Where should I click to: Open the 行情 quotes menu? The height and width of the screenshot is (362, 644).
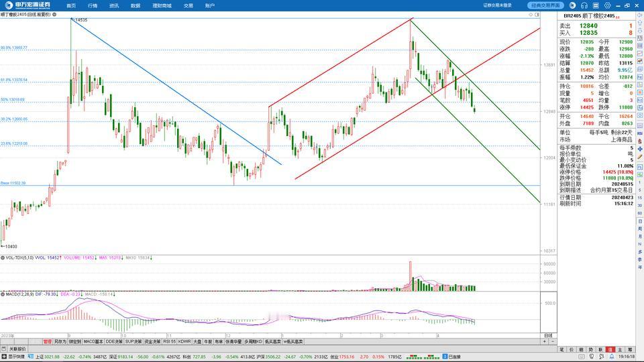tap(93, 6)
